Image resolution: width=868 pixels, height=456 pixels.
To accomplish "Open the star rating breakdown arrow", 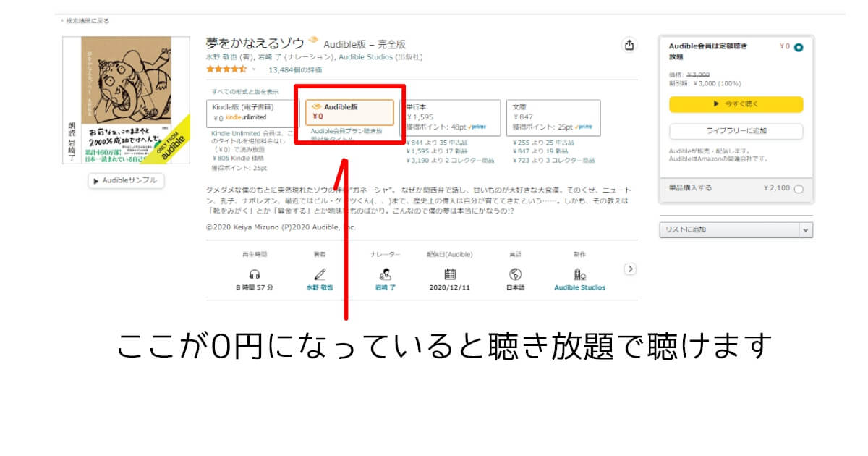I will pyautogui.click(x=254, y=69).
